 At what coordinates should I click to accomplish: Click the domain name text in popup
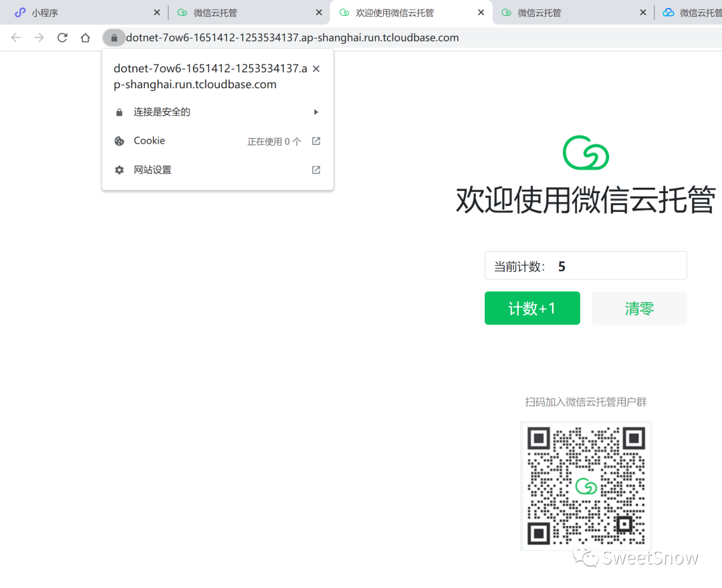point(211,76)
